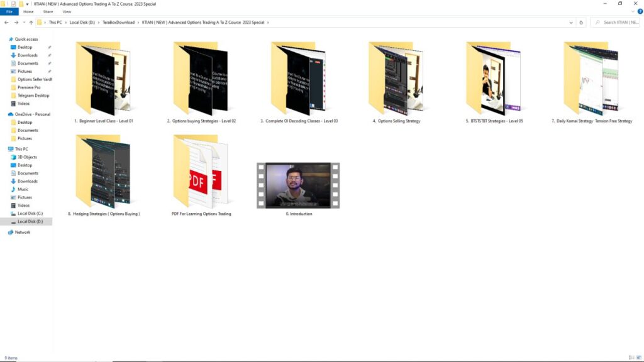Open Downloads under Quick access
644x362 pixels.
click(x=27, y=55)
